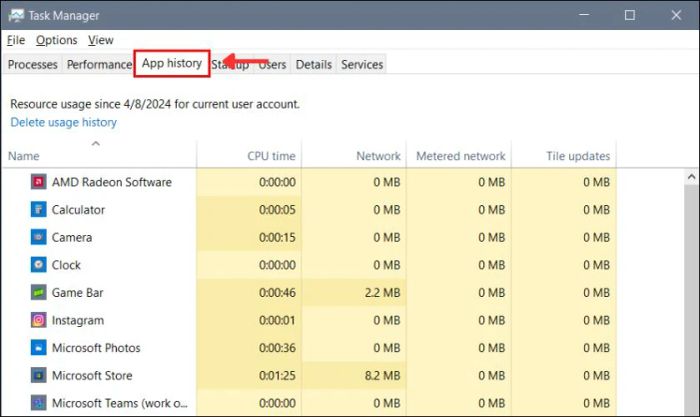This screenshot has width=700, height=417.
Task: Sort by the Metered network column header
Action: tap(461, 156)
